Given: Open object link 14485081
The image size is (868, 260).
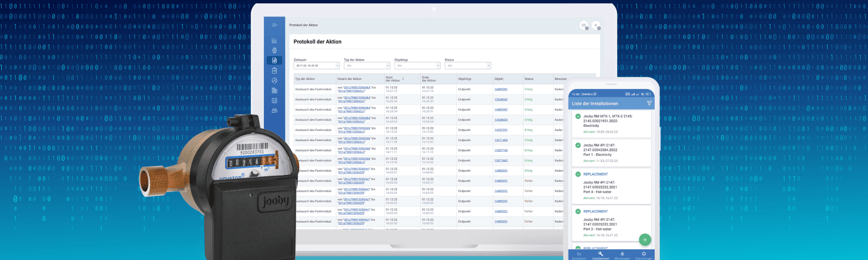Looking at the screenshot, I should tap(501, 89).
